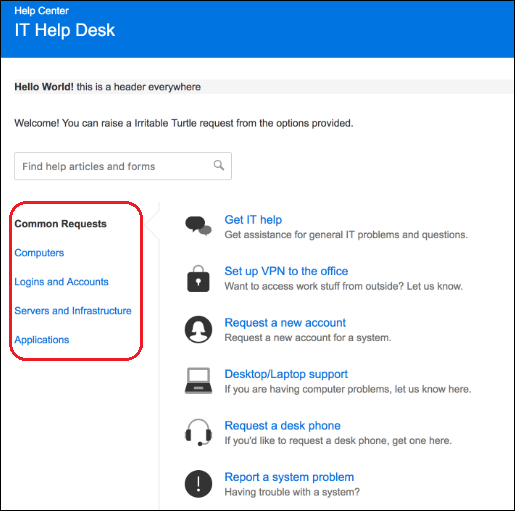The width and height of the screenshot is (515, 511).
Task: Click 'If you'd like to request a desk phone' text
Action: coord(338,441)
